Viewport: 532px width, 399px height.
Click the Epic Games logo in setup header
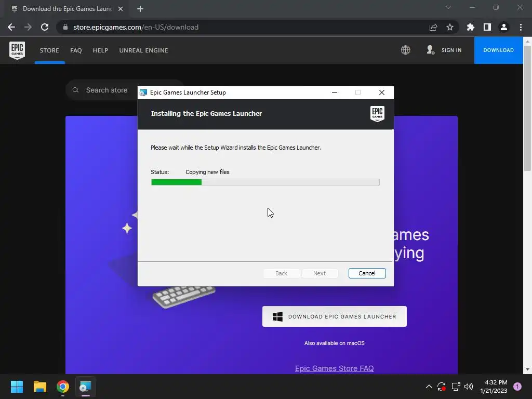tap(377, 114)
